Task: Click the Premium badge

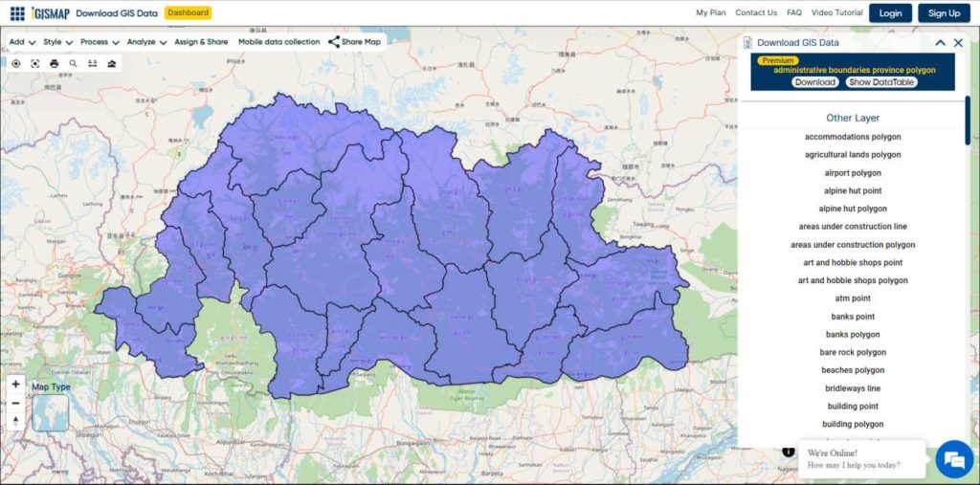Action: [x=777, y=60]
